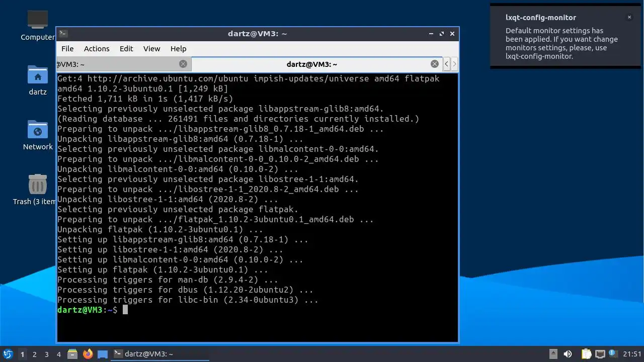Minimize the terminal window
The width and height of the screenshot is (644, 362).
coord(431,34)
